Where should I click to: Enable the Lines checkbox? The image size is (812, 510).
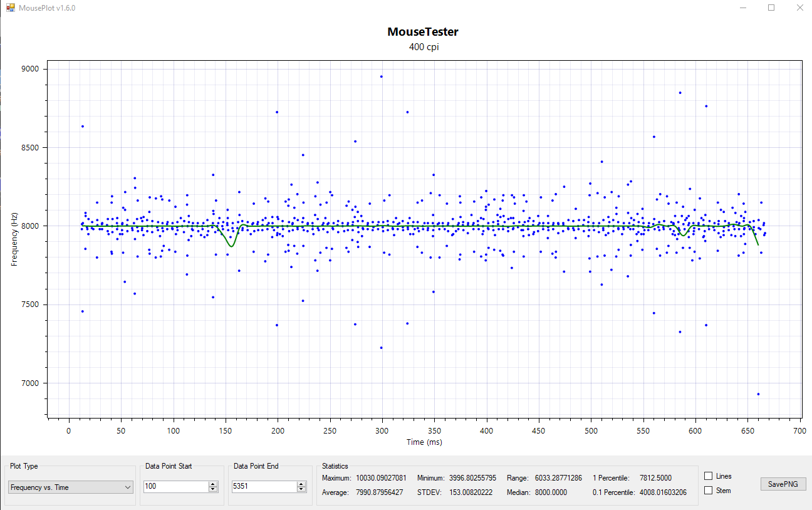click(x=709, y=476)
